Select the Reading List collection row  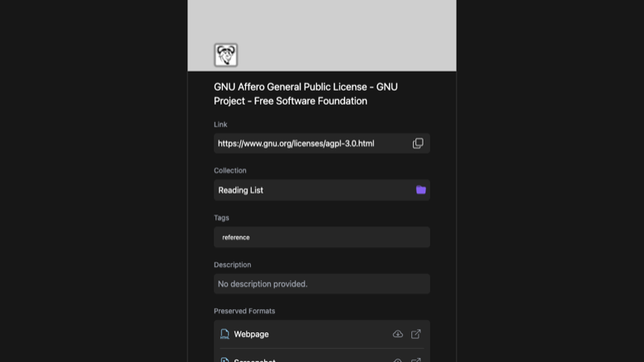[322, 190]
